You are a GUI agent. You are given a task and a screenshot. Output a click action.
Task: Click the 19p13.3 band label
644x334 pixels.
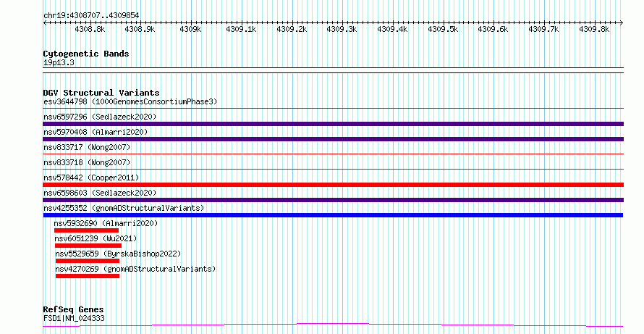pyautogui.click(x=59, y=63)
